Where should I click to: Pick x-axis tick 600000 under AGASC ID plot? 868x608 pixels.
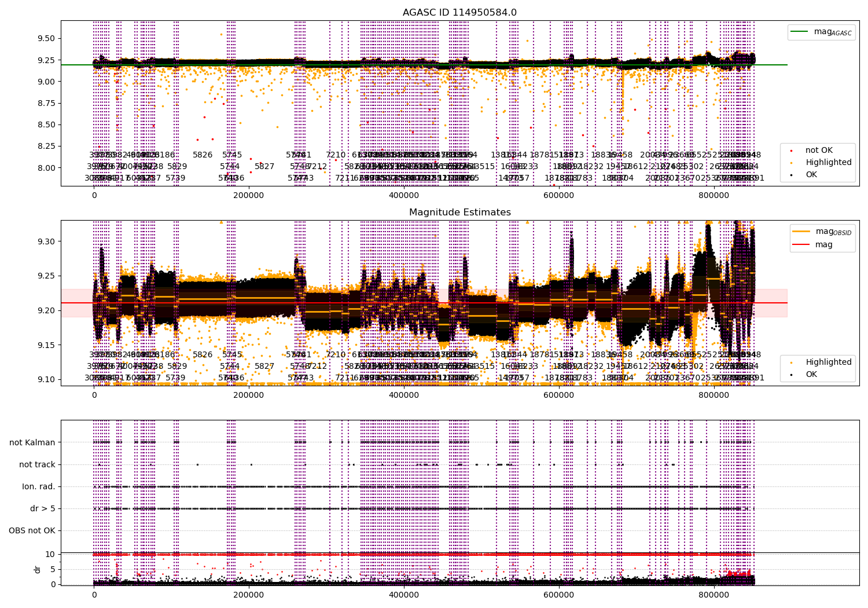[x=559, y=196]
